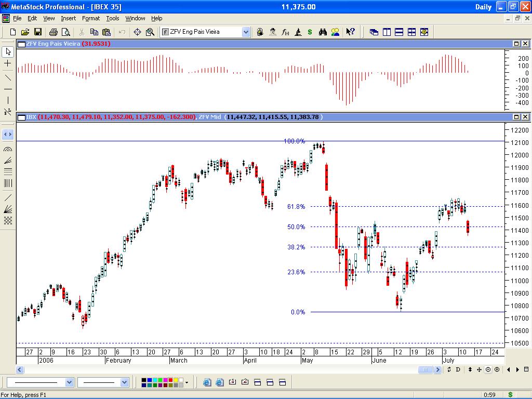This screenshot has width=532, height=399.
Task: Print the chart
Action: pyautogui.click(x=54, y=32)
